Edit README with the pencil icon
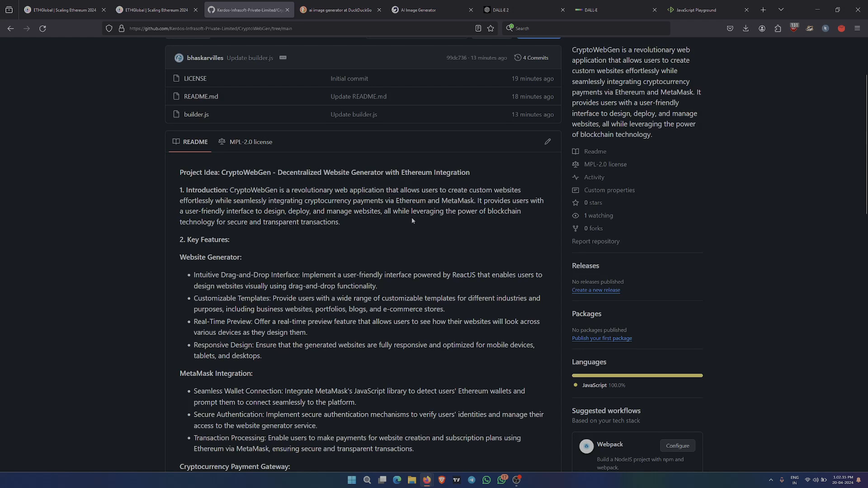The width and height of the screenshot is (868, 488). pyautogui.click(x=547, y=141)
